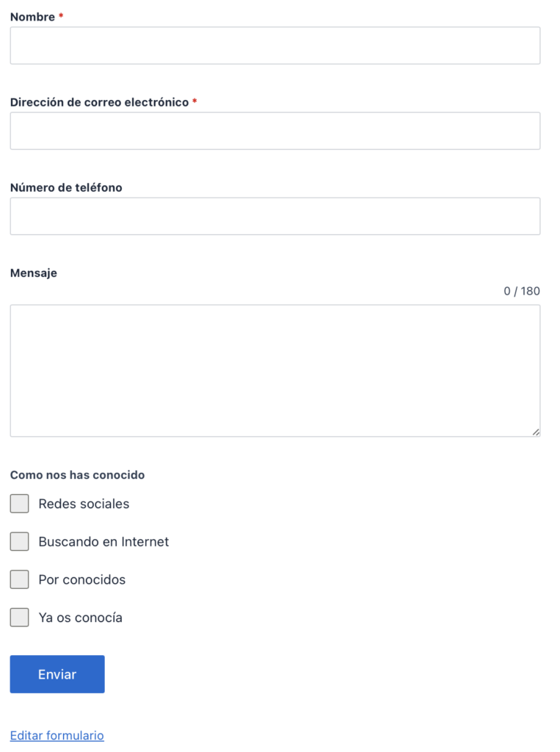
Task: Click the Buscando en Internet option text
Action: (x=103, y=541)
